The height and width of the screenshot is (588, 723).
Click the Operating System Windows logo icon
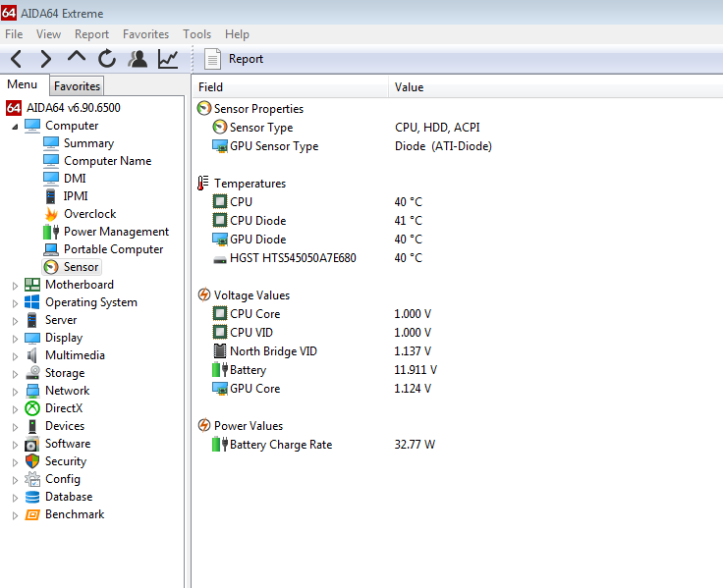32,302
